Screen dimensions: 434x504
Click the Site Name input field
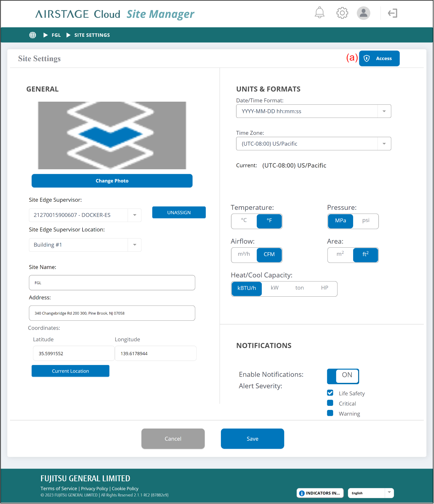pos(112,283)
